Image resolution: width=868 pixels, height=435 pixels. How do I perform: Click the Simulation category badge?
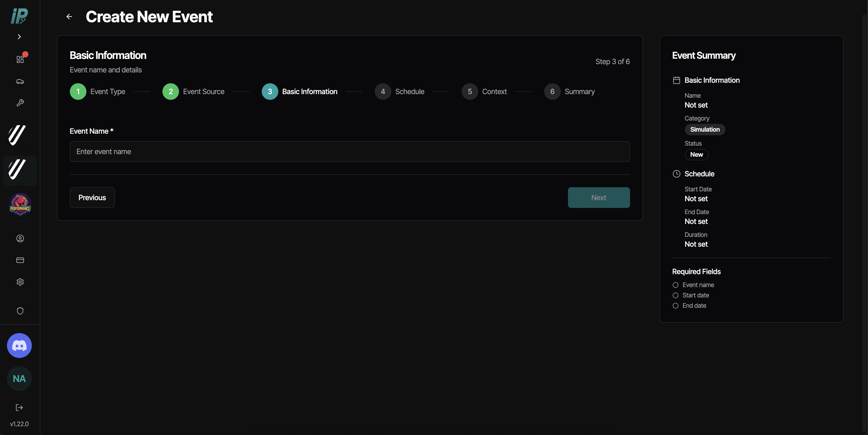click(705, 129)
